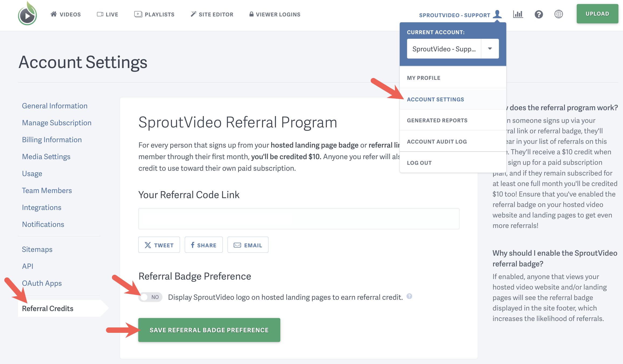Click the Viewer Logins lock icon
623x364 pixels.
[251, 14]
